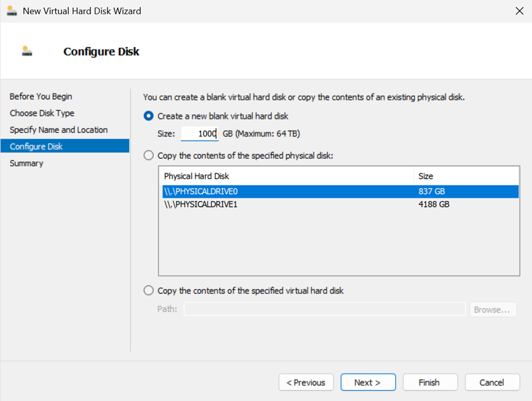Select the \\.\PHYSICALDRIVE0 row

coord(340,191)
